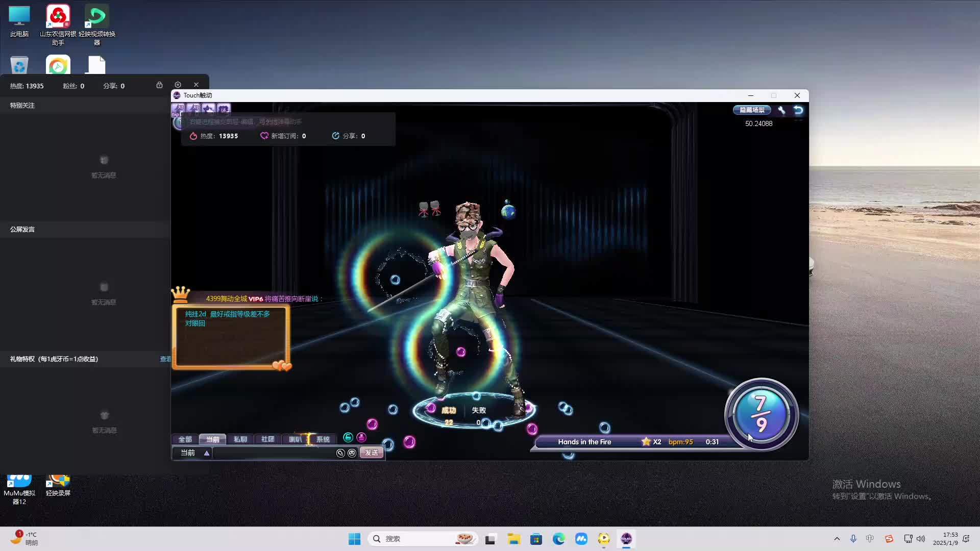Viewport: 980px width, 551px height.
Task: Click the blue return arrow icon
Action: pos(798,110)
